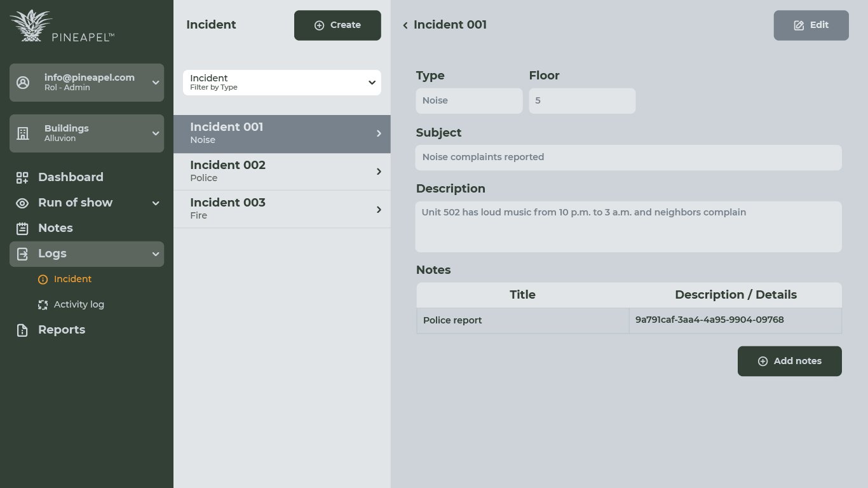Click chevron on Incident 003 row
Viewport: 868px width, 488px height.
point(379,210)
